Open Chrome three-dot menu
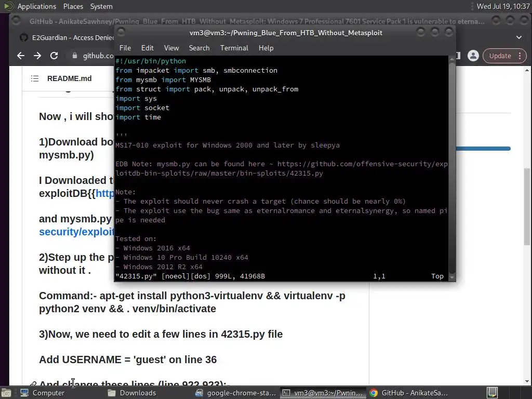 (520, 56)
